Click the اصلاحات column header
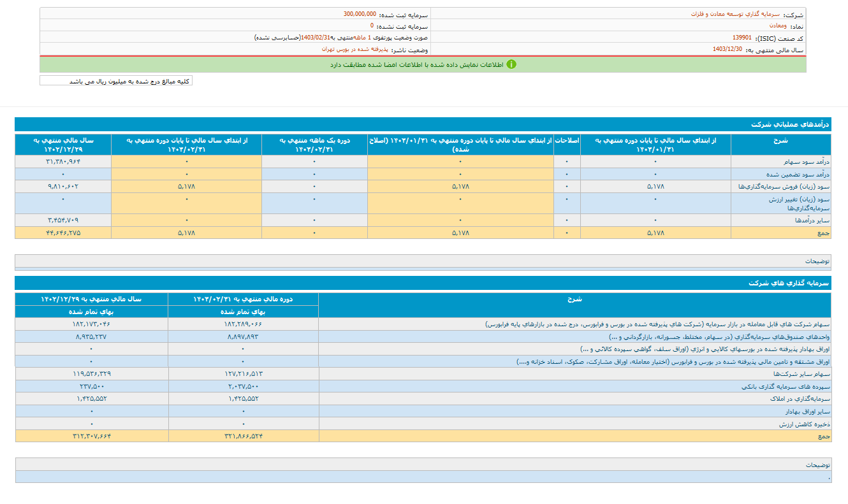Image resolution: width=848 pixels, height=504 pixels. [567, 140]
